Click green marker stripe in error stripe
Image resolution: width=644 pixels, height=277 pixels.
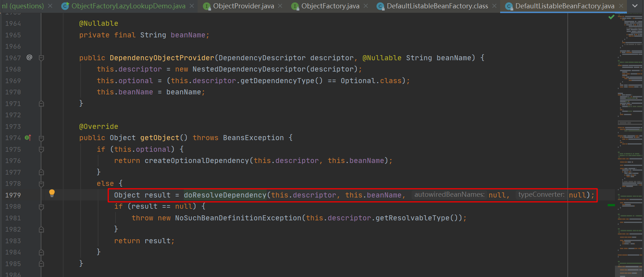tap(611, 205)
